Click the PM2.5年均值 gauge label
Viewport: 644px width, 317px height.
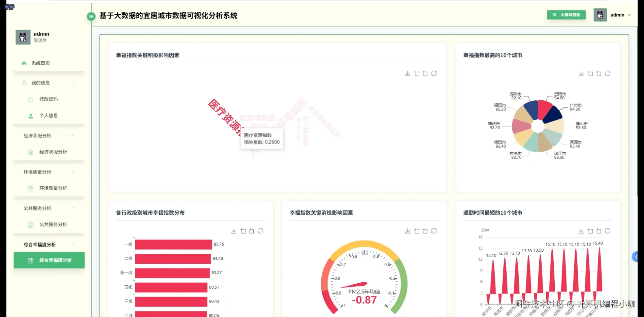(364, 291)
